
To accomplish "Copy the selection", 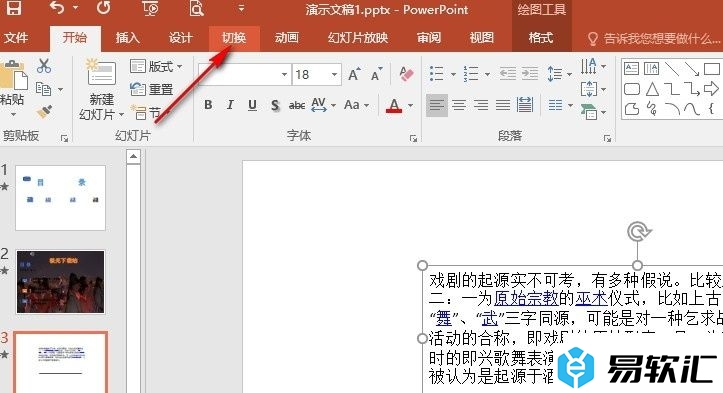I will [x=43, y=89].
